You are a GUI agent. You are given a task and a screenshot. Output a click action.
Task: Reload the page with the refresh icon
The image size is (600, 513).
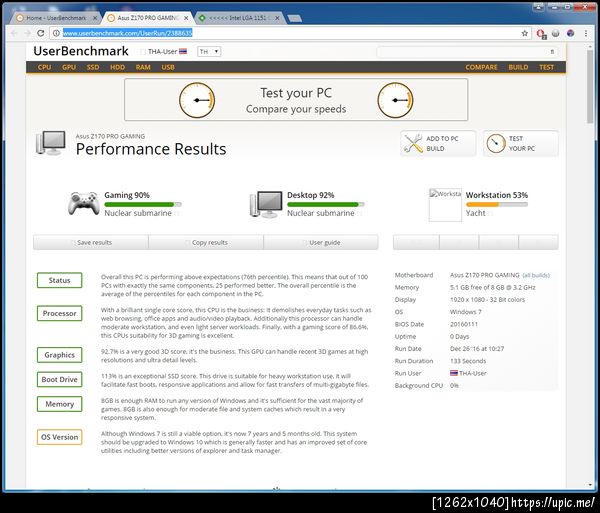click(x=41, y=33)
